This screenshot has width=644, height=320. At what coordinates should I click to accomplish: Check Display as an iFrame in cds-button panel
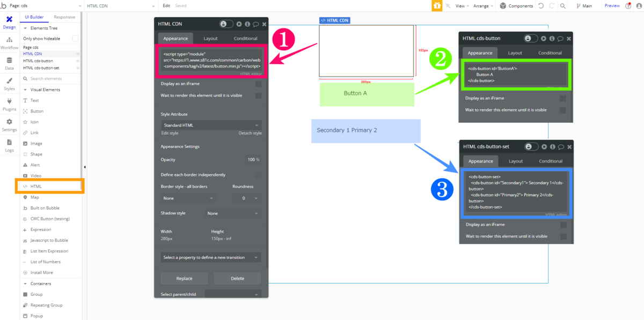pyautogui.click(x=563, y=98)
